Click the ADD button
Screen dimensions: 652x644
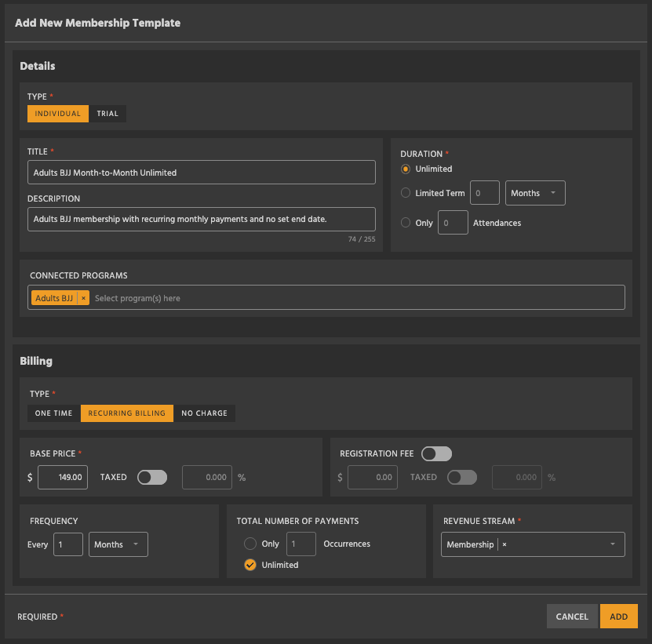(x=619, y=617)
